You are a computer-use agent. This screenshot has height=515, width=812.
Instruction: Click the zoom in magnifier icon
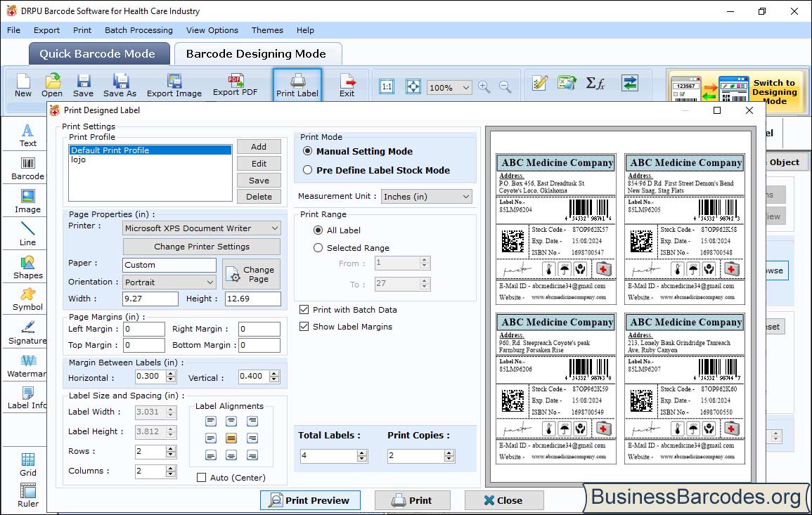click(x=484, y=86)
